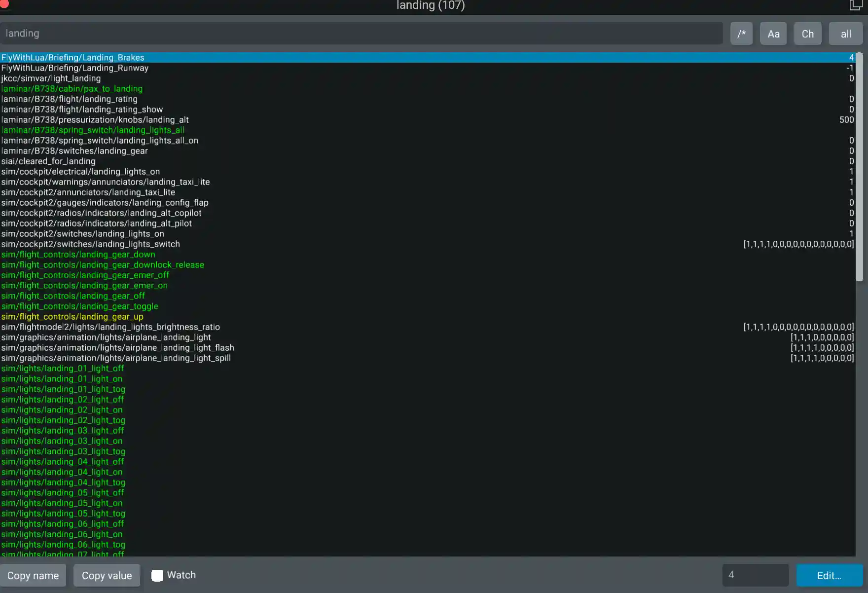The width and height of the screenshot is (868, 593).
Task: Select sim/lights/landing_01_light_tog command
Action: coord(428,389)
